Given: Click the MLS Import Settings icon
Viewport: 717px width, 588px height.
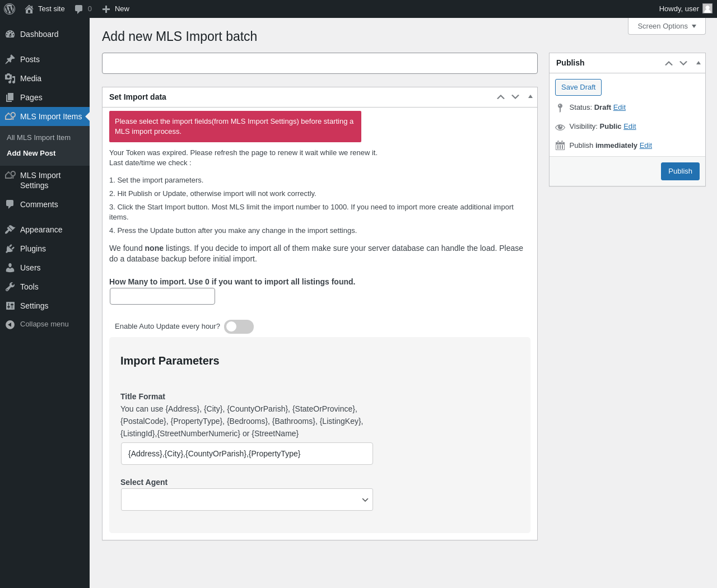Looking at the screenshot, I should coord(10,175).
